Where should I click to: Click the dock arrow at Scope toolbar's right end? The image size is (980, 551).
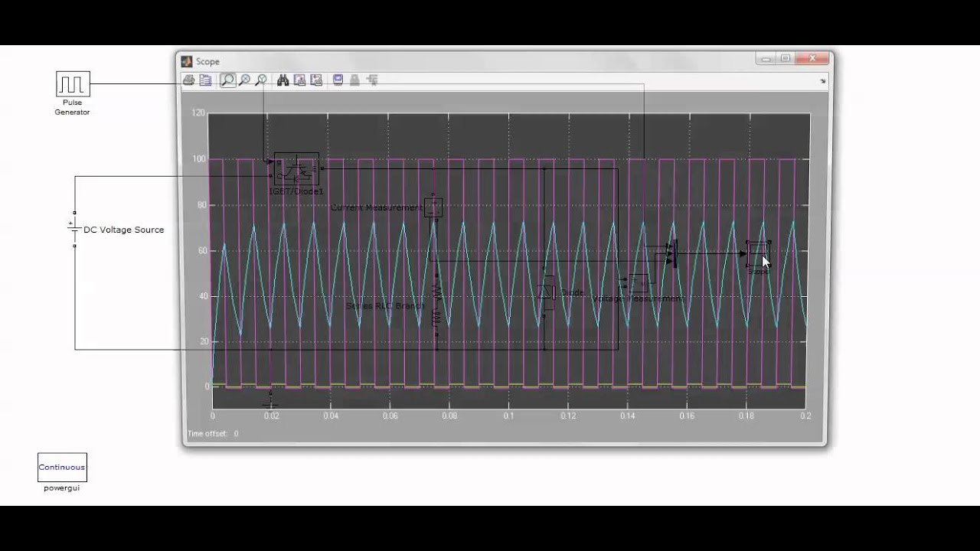point(823,80)
